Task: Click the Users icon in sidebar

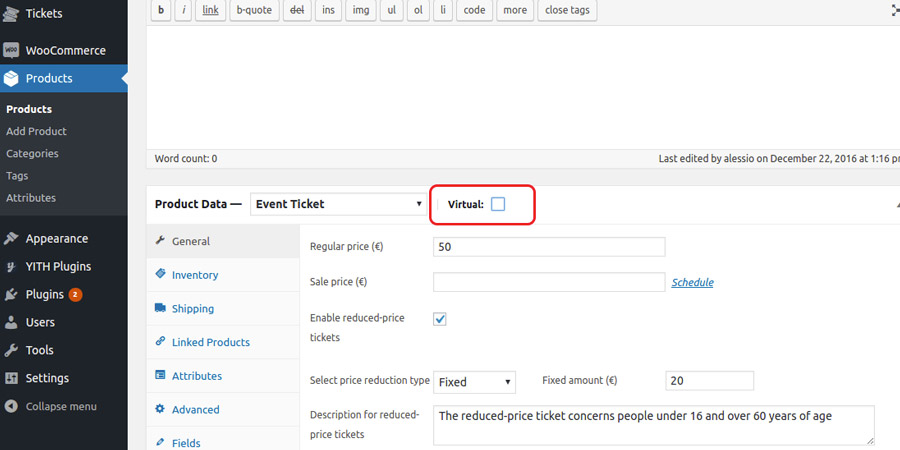Action: [11, 323]
